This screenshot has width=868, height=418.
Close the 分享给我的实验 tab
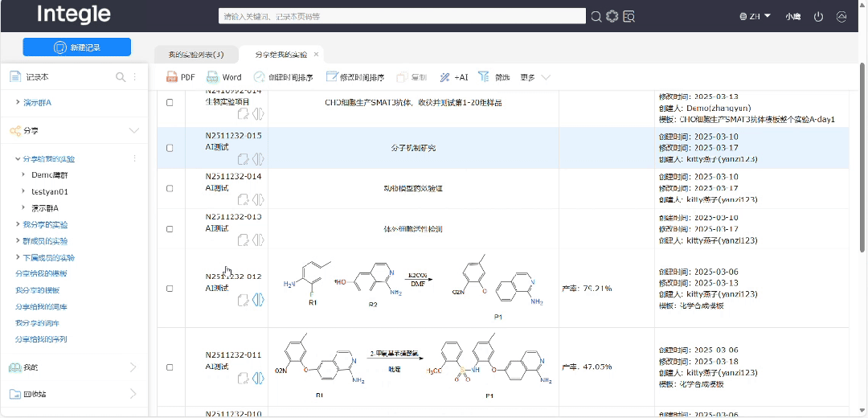tap(316, 54)
